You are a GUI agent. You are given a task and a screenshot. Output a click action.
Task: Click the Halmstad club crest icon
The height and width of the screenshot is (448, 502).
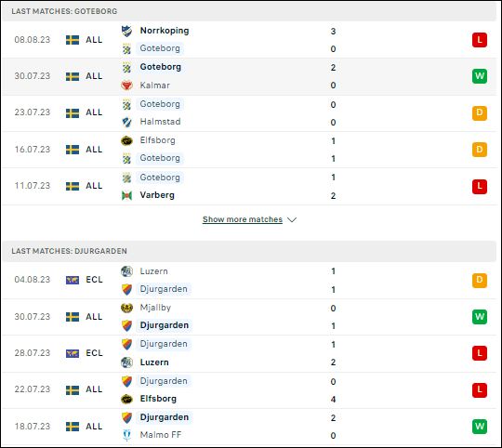coord(126,122)
